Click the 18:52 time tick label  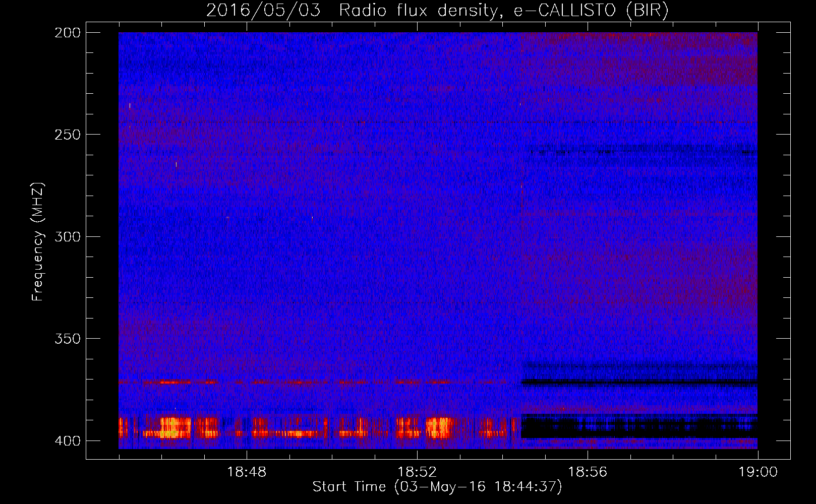(417, 472)
